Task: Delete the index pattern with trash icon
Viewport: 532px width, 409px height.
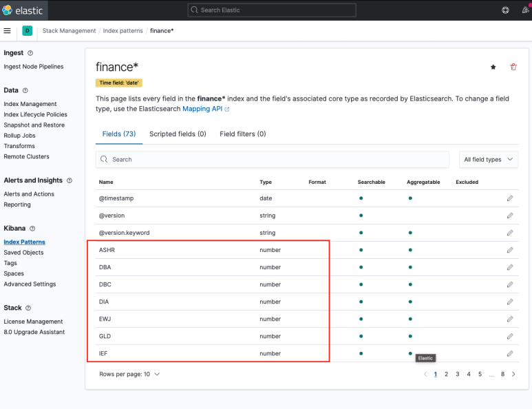Action: pos(513,67)
